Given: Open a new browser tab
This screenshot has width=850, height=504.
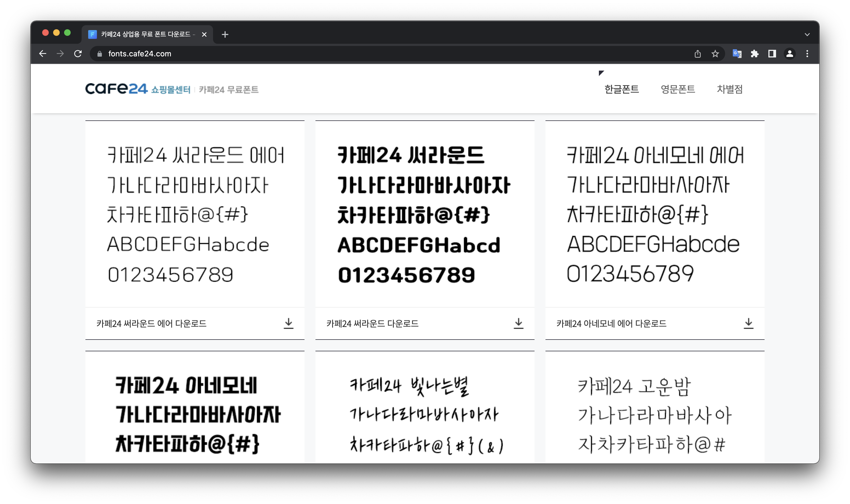Looking at the screenshot, I should click(225, 34).
